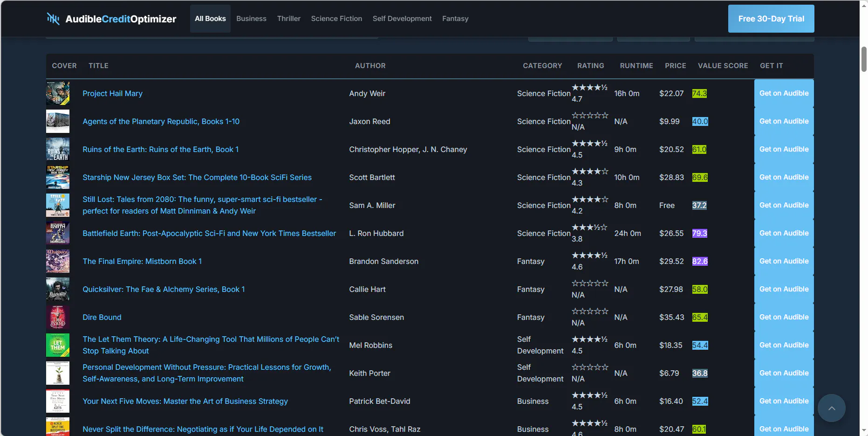Open the Quicksilver cover thumbnail
Image resolution: width=868 pixels, height=436 pixels.
click(x=58, y=289)
